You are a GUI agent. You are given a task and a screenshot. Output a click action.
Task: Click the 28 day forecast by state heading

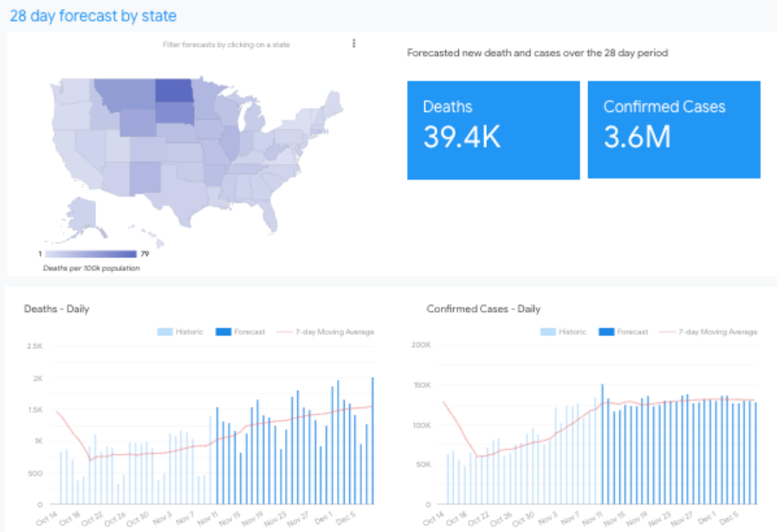pos(94,16)
